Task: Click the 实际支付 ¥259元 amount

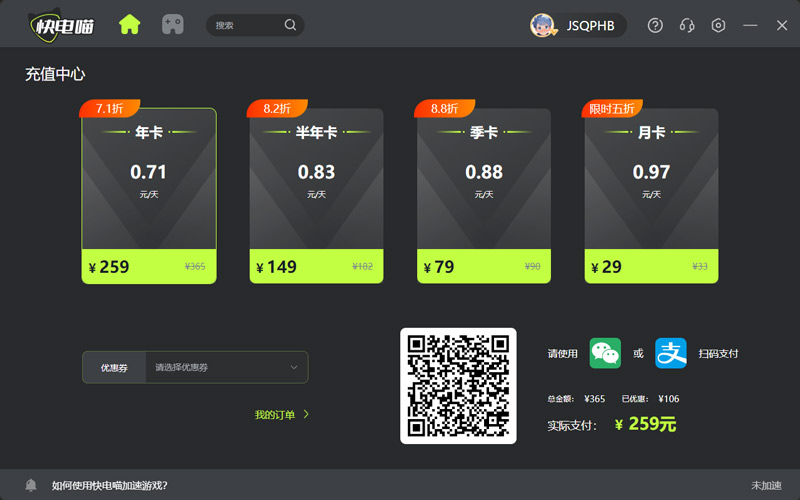Action: coord(645,424)
